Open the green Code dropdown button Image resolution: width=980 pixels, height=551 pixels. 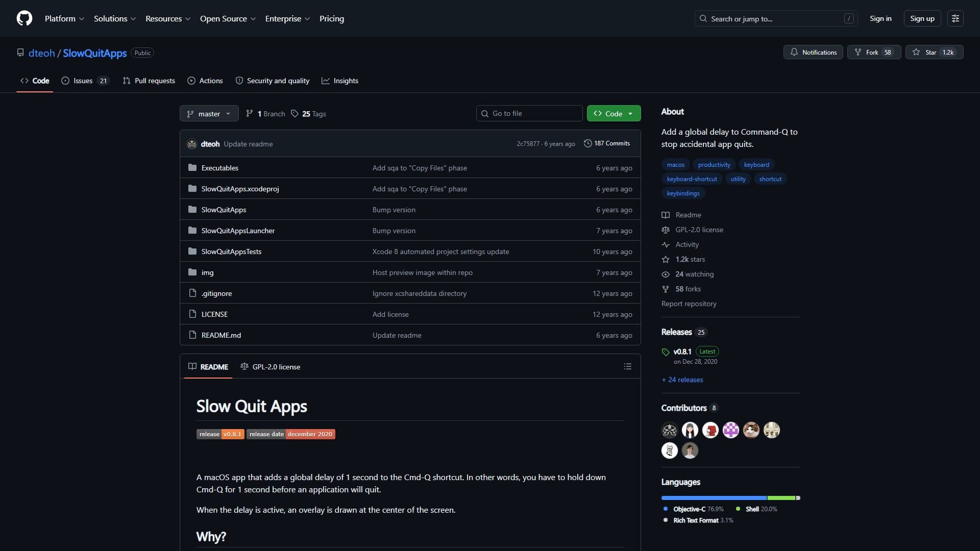point(614,113)
